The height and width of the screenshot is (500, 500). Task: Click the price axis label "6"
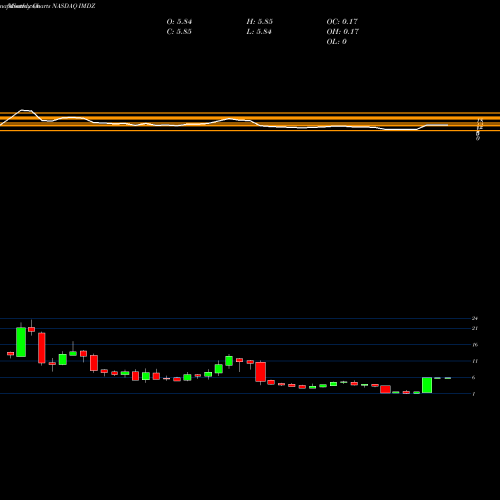[x=474, y=377]
